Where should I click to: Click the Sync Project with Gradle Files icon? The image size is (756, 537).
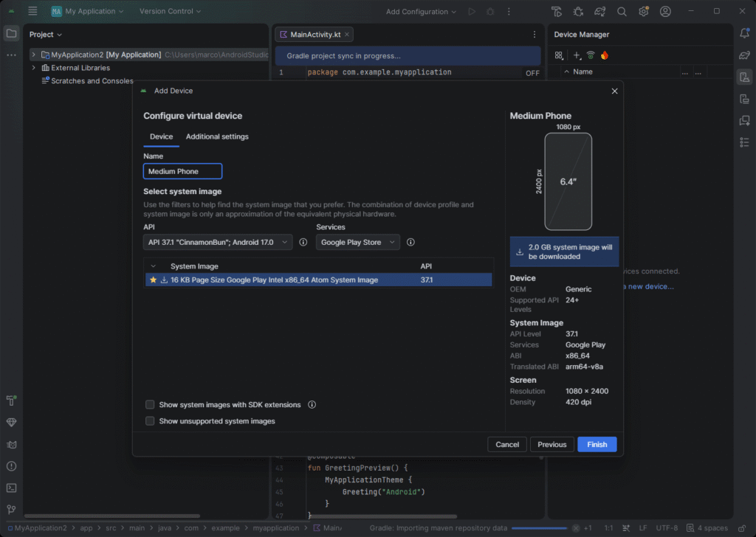(599, 12)
